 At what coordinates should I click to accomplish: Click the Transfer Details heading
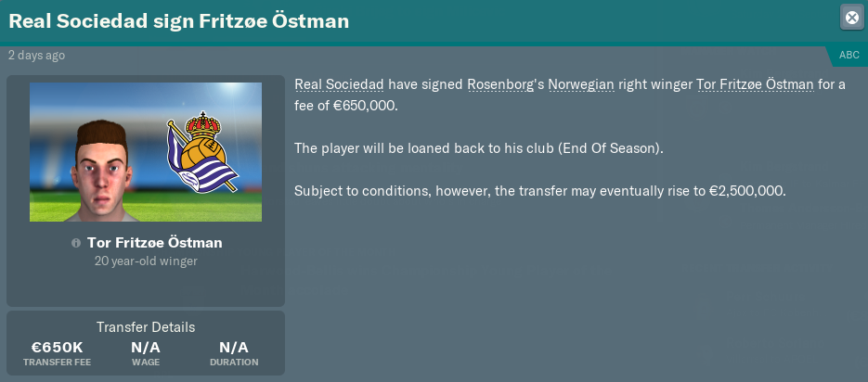(x=146, y=326)
